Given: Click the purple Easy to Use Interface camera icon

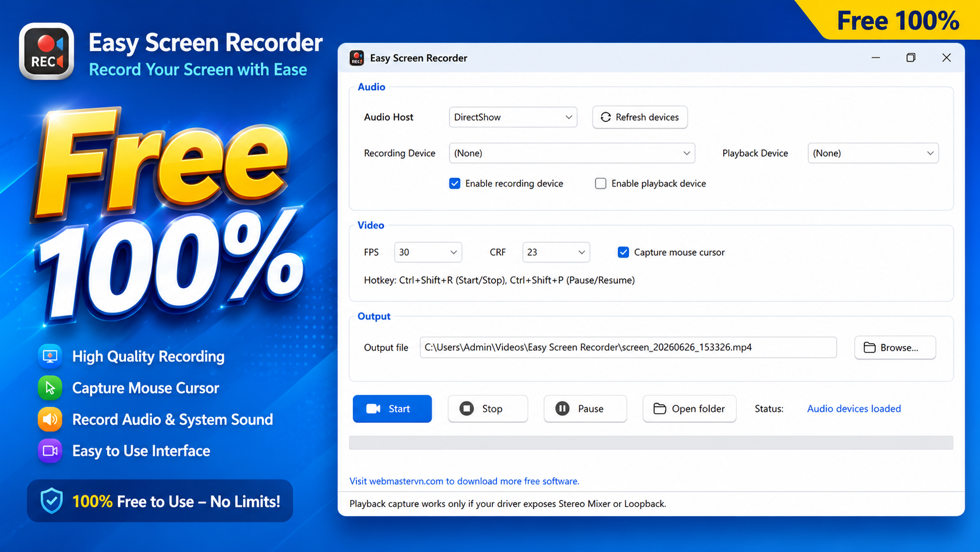Looking at the screenshot, I should [x=50, y=451].
